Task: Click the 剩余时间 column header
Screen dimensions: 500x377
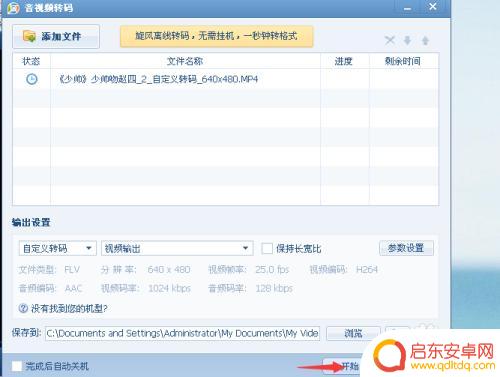Action: tap(403, 61)
